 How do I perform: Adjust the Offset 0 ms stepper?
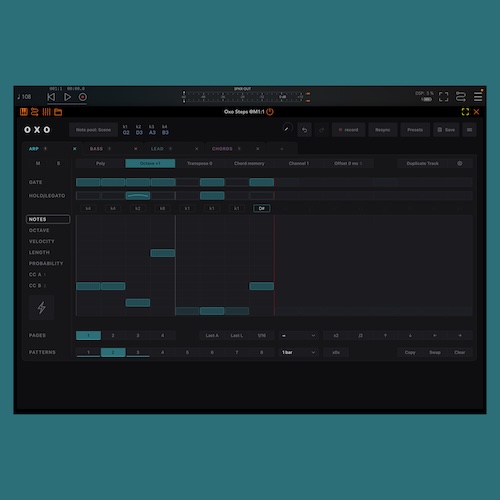(x=348, y=163)
